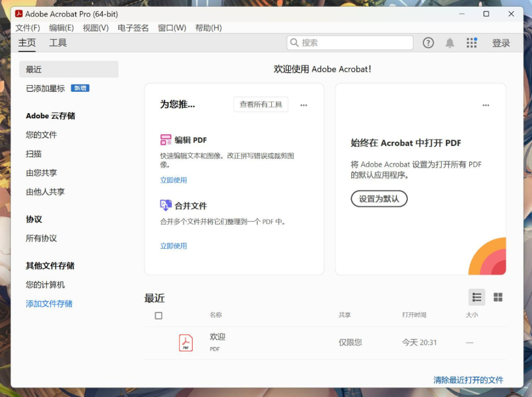Switch recent files to list view
This screenshot has height=397, width=532.
[476, 297]
